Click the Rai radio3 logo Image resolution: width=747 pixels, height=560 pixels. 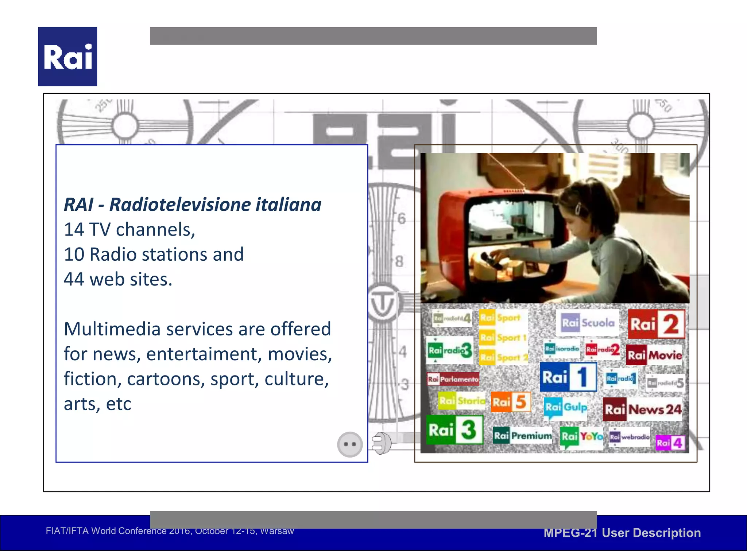pos(450,350)
